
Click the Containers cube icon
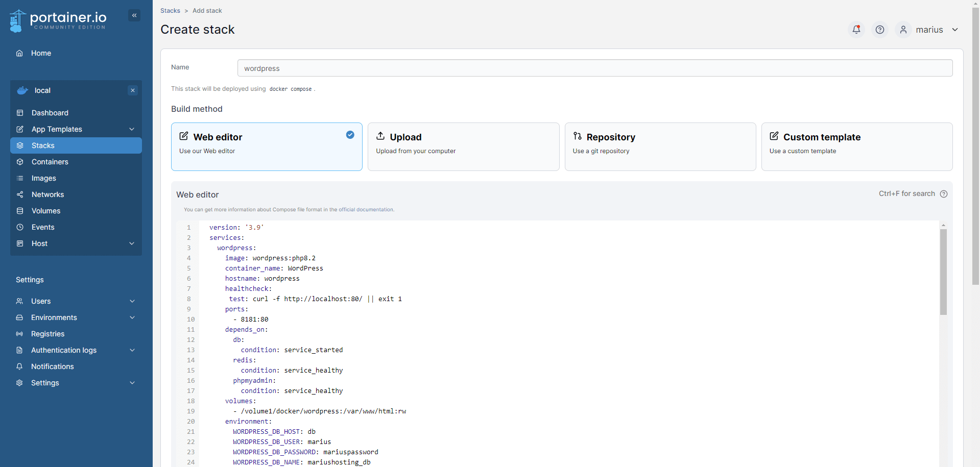tap(20, 162)
